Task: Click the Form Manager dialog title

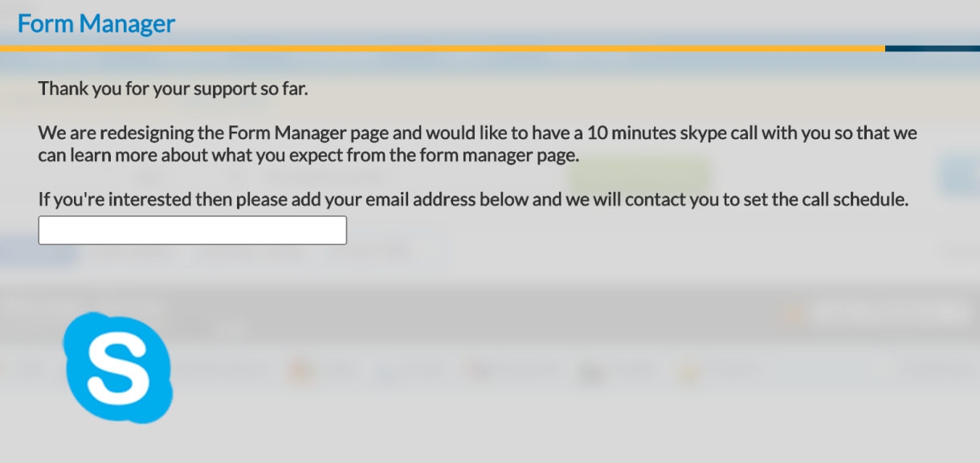Action: [96, 23]
